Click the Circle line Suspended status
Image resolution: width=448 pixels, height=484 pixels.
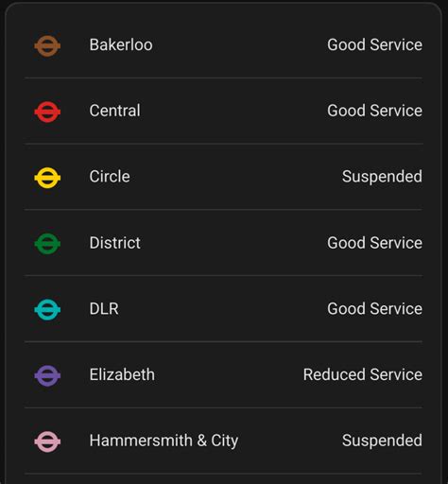point(382,177)
